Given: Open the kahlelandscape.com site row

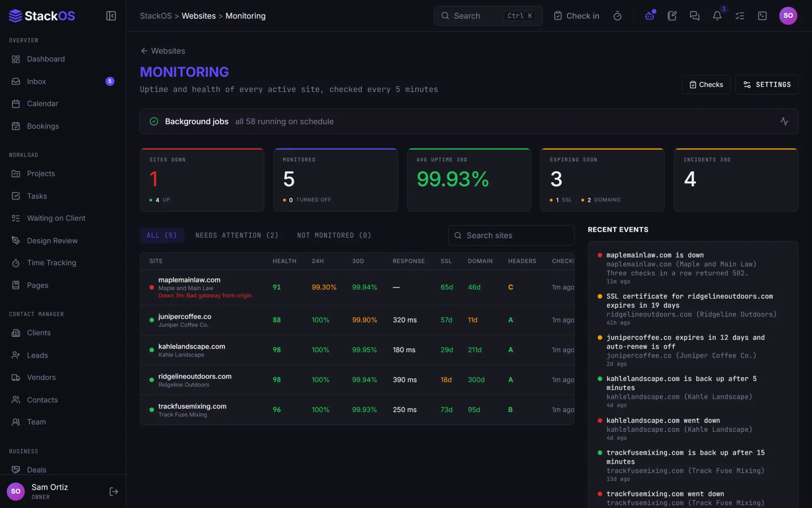Looking at the screenshot, I should (357, 350).
